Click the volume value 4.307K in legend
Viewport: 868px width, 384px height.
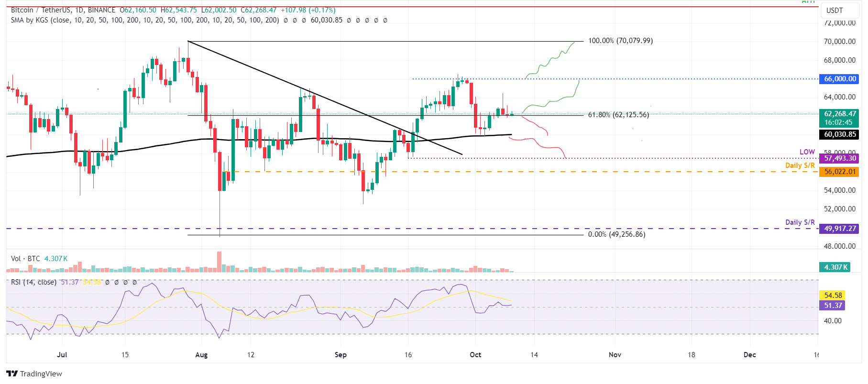coord(56,259)
